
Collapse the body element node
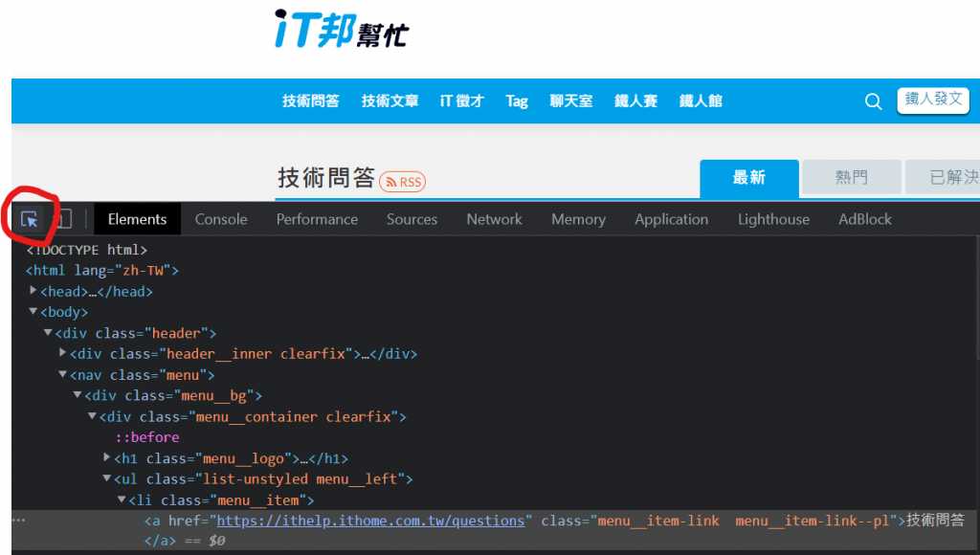(33, 312)
